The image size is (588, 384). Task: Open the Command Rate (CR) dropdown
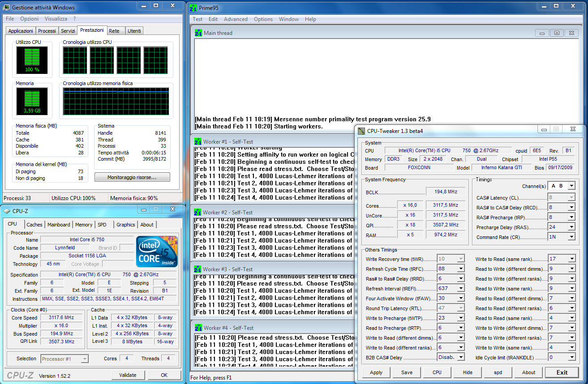click(571, 237)
